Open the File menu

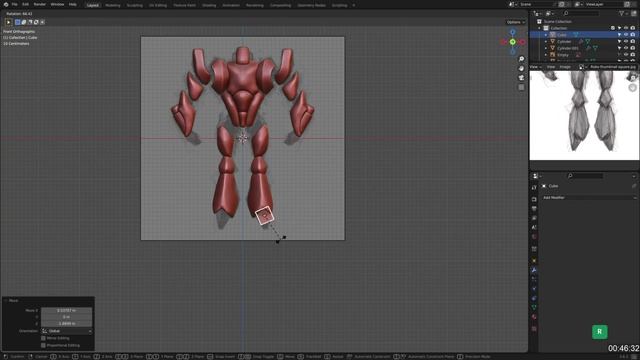[15, 4]
